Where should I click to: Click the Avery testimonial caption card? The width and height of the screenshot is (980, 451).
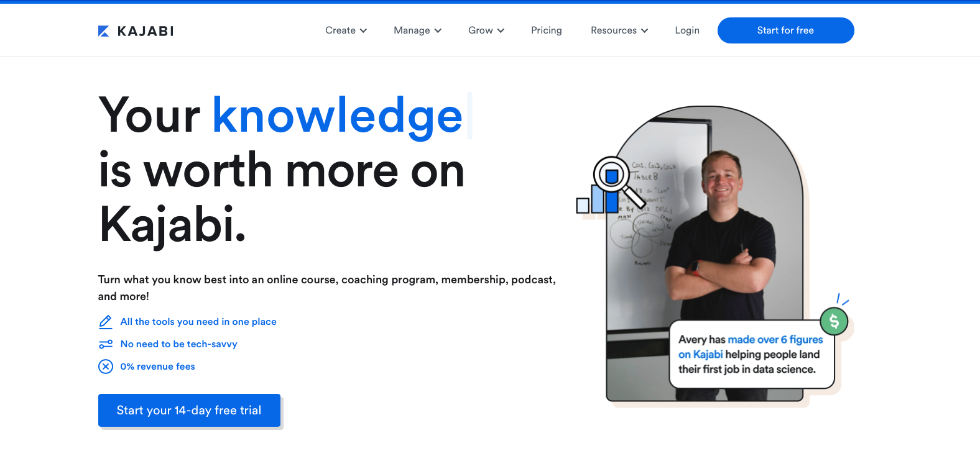[x=751, y=354]
